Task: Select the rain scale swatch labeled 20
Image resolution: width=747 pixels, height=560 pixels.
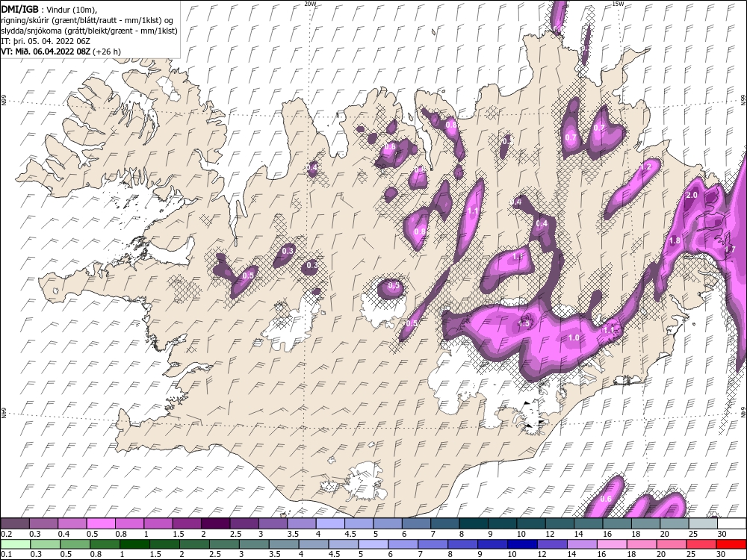Action: (672, 544)
